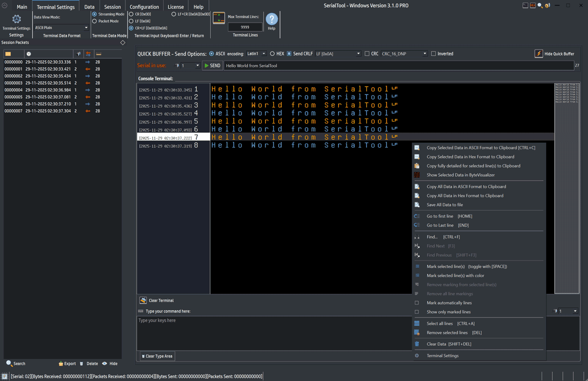
Task: Open the Terminal Settings gear icon
Action: tap(16, 19)
